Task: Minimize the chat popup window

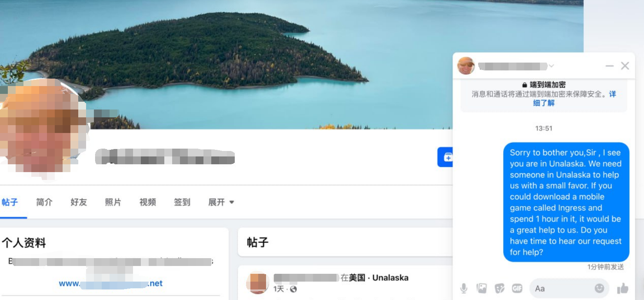Action: [610, 66]
